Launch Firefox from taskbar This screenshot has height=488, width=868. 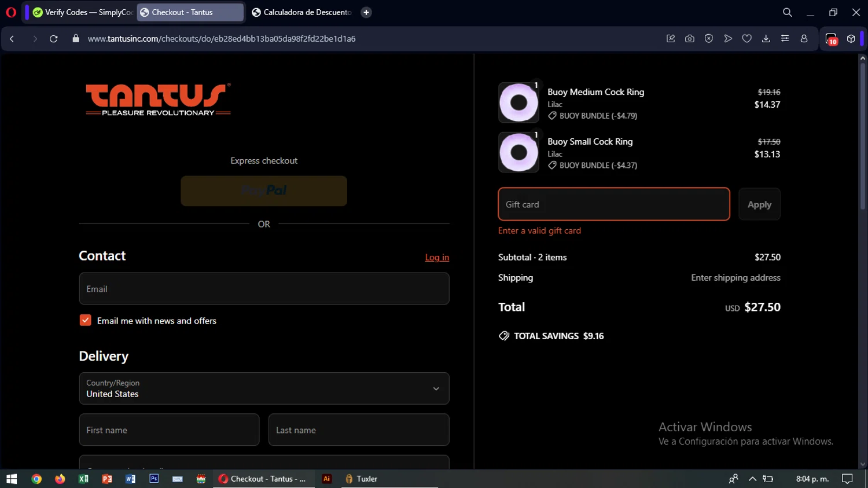pos(60,479)
